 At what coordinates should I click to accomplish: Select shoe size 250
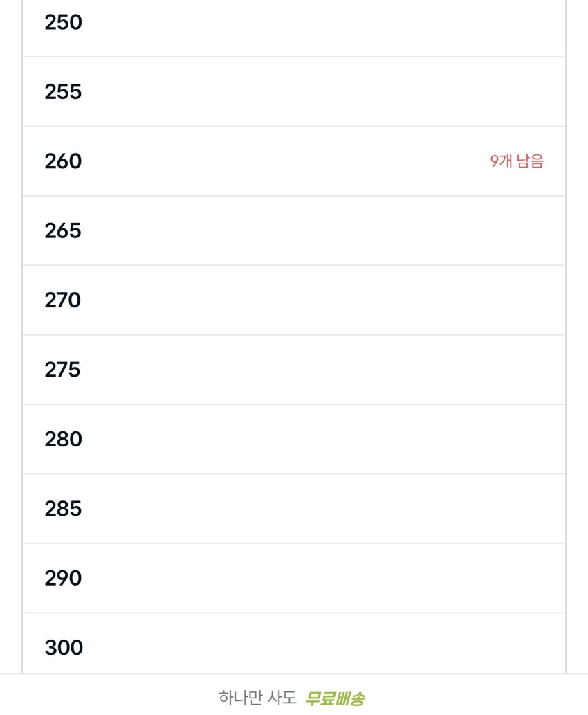coord(63,23)
